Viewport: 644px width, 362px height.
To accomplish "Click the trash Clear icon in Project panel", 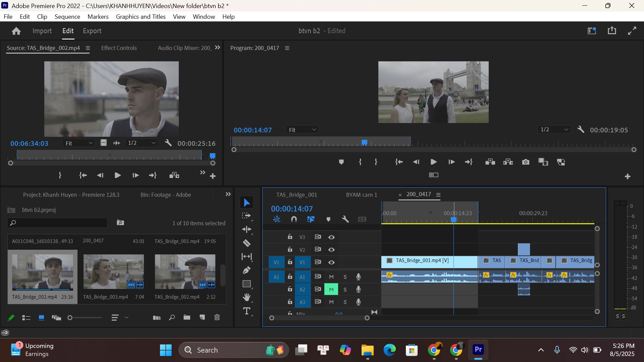I will pyautogui.click(x=217, y=317).
